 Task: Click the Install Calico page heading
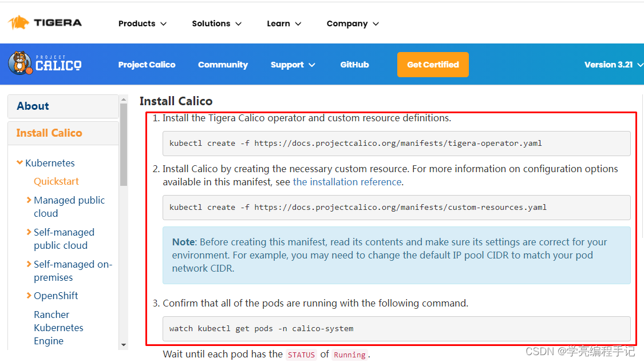(x=176, y=101)
